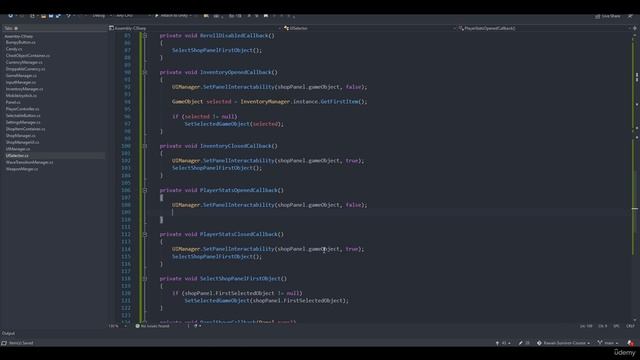640x360 pixels.
Task: Click the pending changes pencil indicator
Action: tap(524, 343)
